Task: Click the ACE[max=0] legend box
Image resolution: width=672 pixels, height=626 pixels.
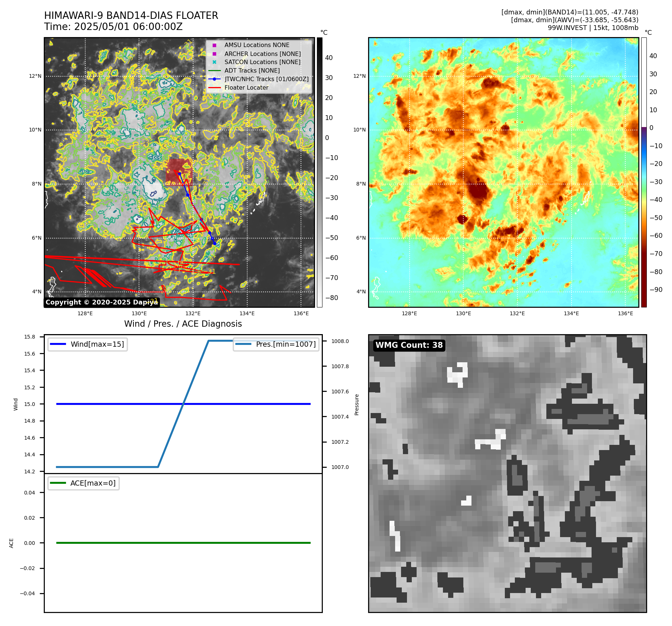Action: pyautogui.click(x=83, y=483)
